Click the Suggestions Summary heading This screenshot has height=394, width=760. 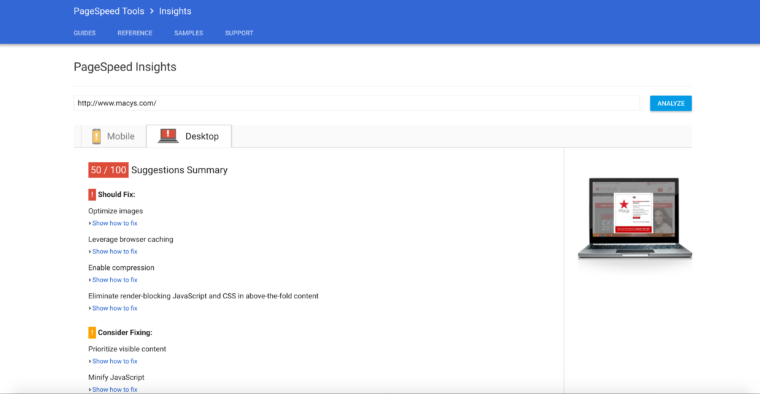point(179,170)
